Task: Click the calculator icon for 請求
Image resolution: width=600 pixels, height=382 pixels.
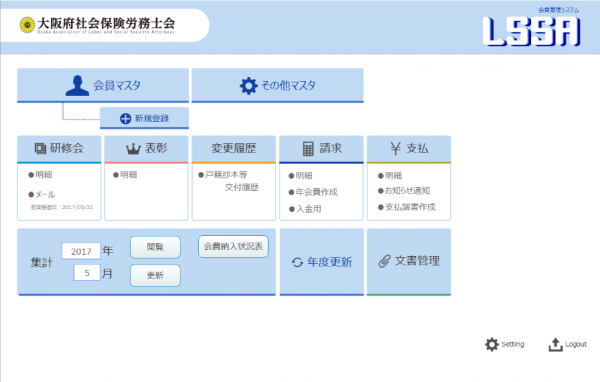Action: 308,149
